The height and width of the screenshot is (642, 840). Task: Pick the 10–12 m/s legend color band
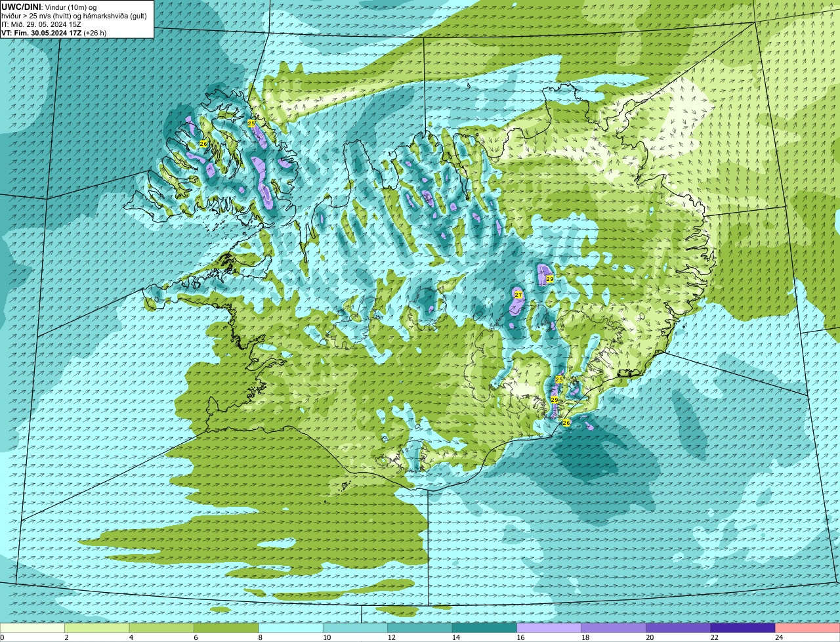click(356, 628)
